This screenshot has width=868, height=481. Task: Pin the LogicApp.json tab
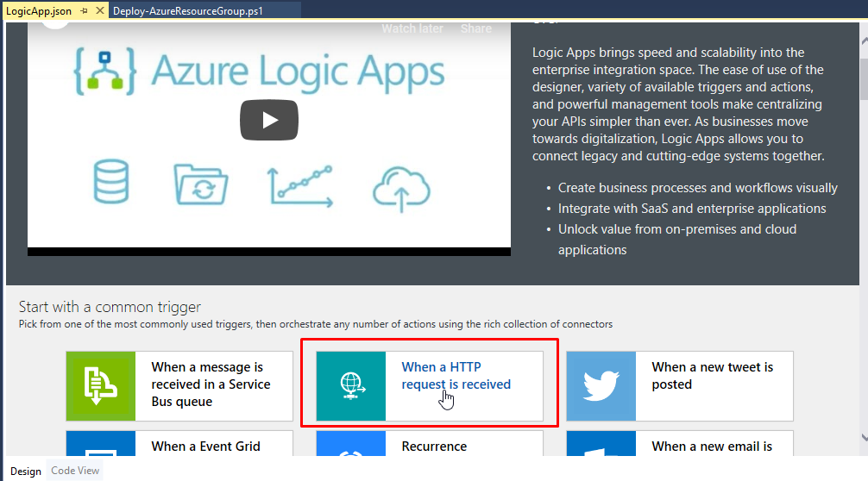pyautogui.click(x=85, y=10)
